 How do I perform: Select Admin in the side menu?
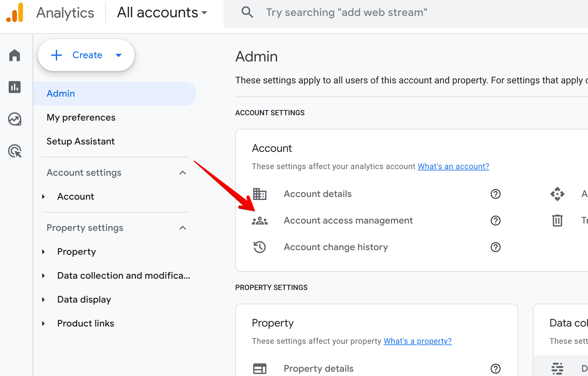[115, 94]
